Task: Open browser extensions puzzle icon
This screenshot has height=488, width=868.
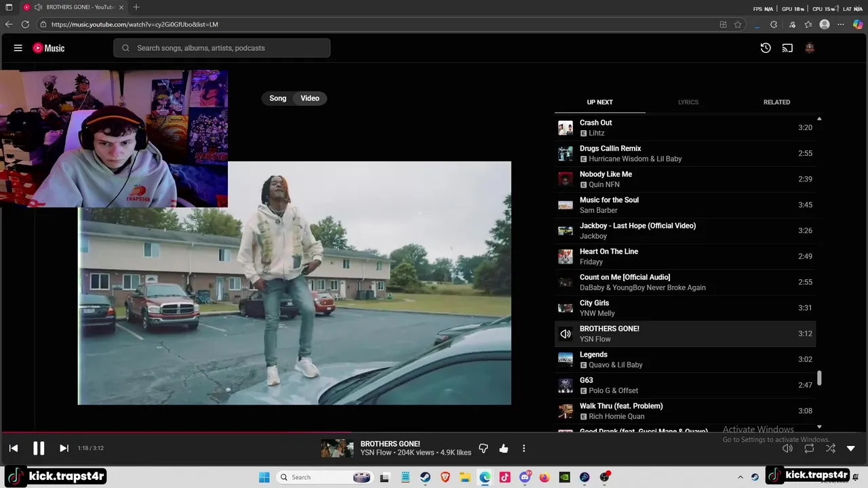Action: click(774, 24)
